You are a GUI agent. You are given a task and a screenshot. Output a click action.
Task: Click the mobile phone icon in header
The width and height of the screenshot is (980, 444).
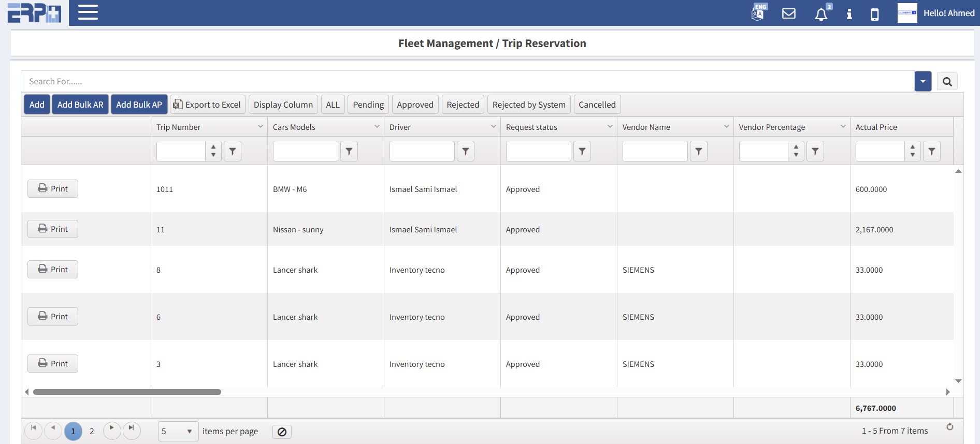point(875,14)
